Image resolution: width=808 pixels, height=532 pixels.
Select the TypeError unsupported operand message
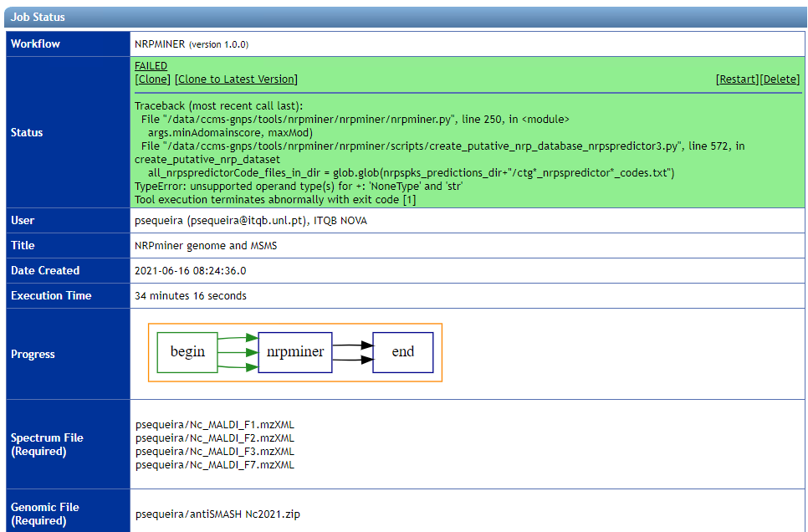point(299,187)
